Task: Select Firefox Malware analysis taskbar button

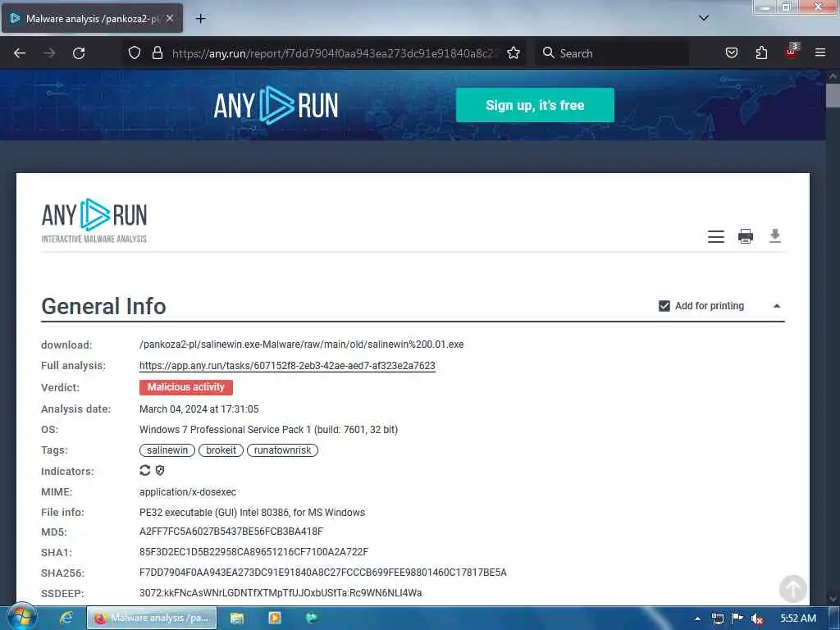Action: pyautogui.click(x=152, y=618)
